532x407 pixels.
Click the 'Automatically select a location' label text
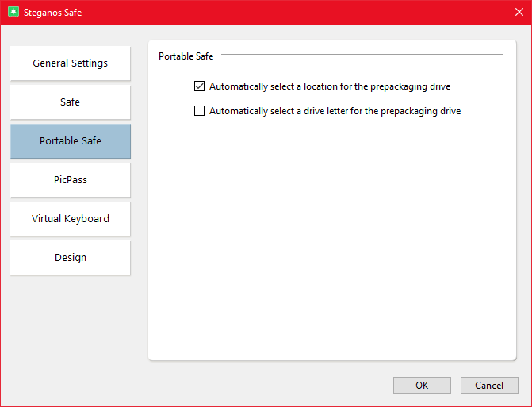330,86
